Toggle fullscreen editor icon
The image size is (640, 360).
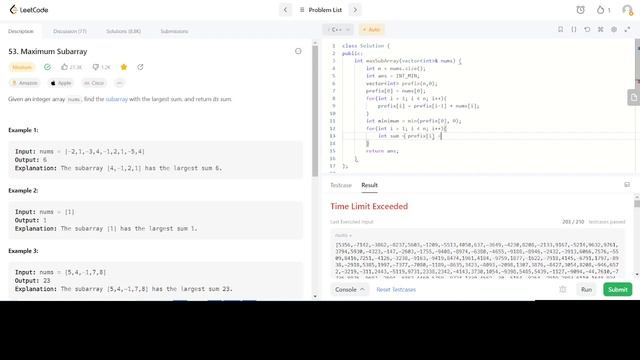tap(627, 29)
